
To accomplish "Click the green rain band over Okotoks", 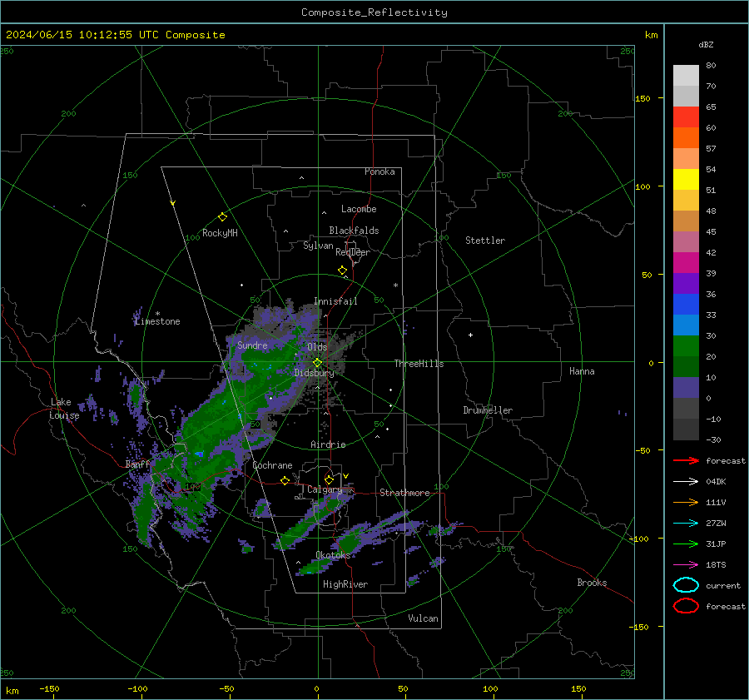I will (350, 543).
